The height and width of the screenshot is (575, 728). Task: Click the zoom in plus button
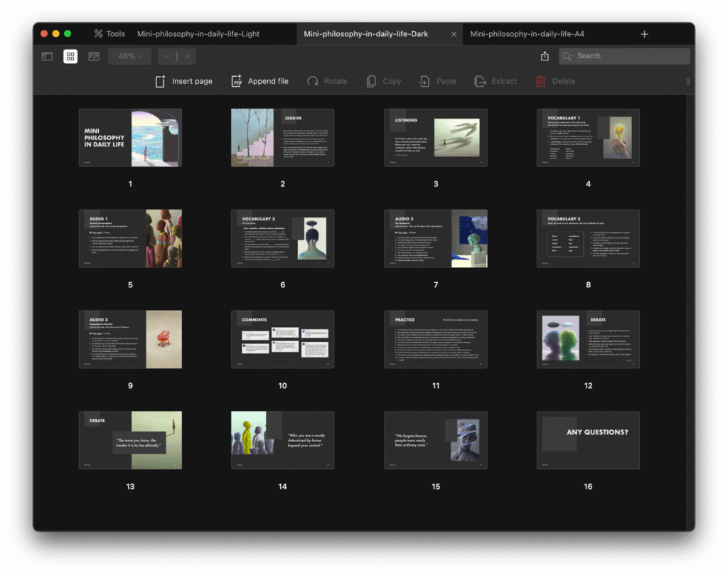click(187, 56)
